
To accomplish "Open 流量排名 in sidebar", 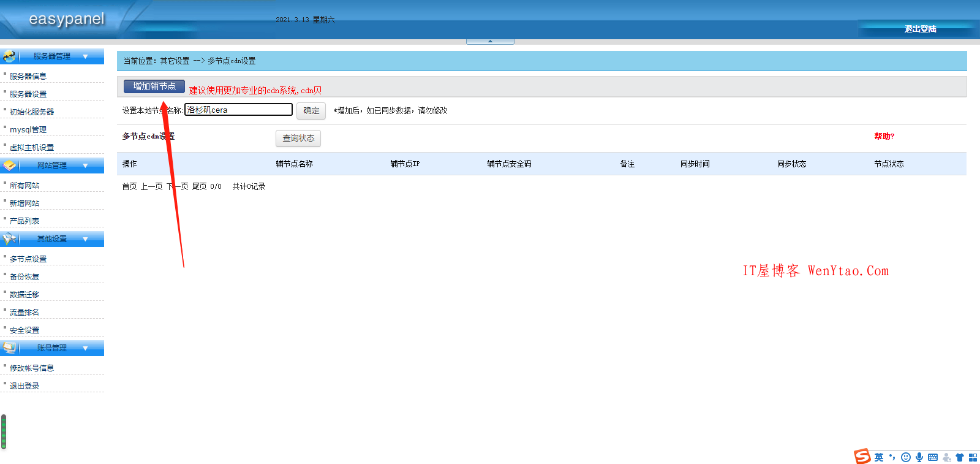I will 24,313.
